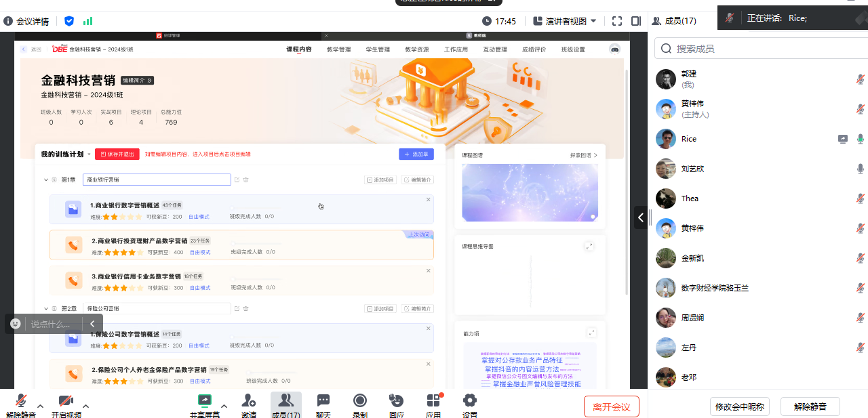This screenshot has width=868, height=418.
Task: Open the 应用 apps icon
Action: (433, 401)
